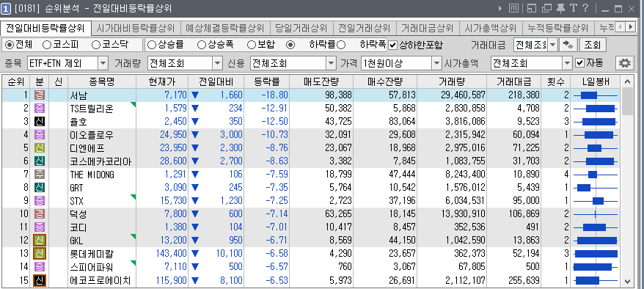This screenshot has height=289, width=644.
Task: Sort by 매수잔량 column header
Action: (x=385, y=81)
